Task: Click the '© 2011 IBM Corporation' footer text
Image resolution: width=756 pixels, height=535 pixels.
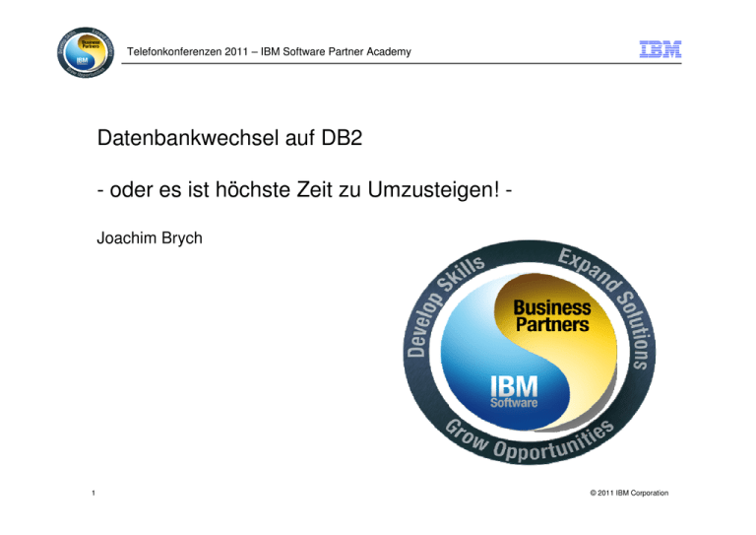Action: (x=629, y=493)
